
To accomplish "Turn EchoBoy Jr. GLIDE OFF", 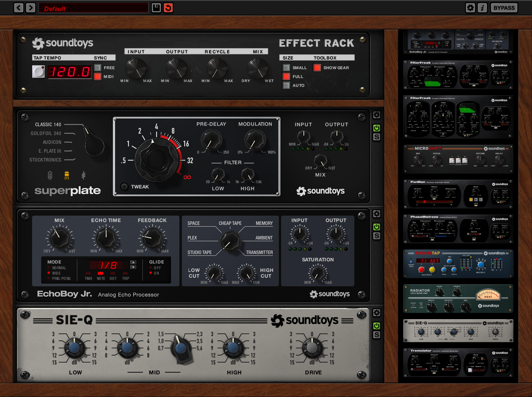I will [x=155, y=268].
